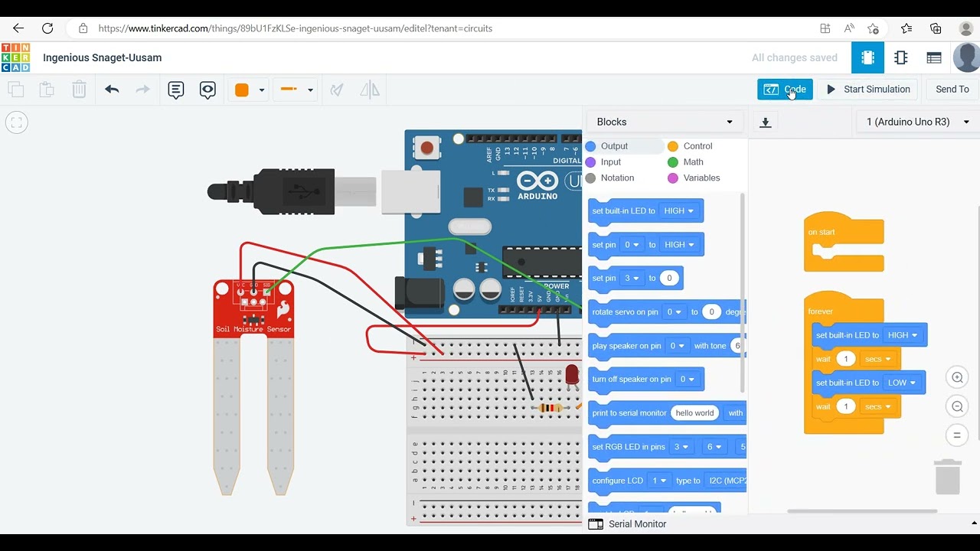980x551 pixels.
Task: Toggle the Code editor panel
Action: point(785,90)
